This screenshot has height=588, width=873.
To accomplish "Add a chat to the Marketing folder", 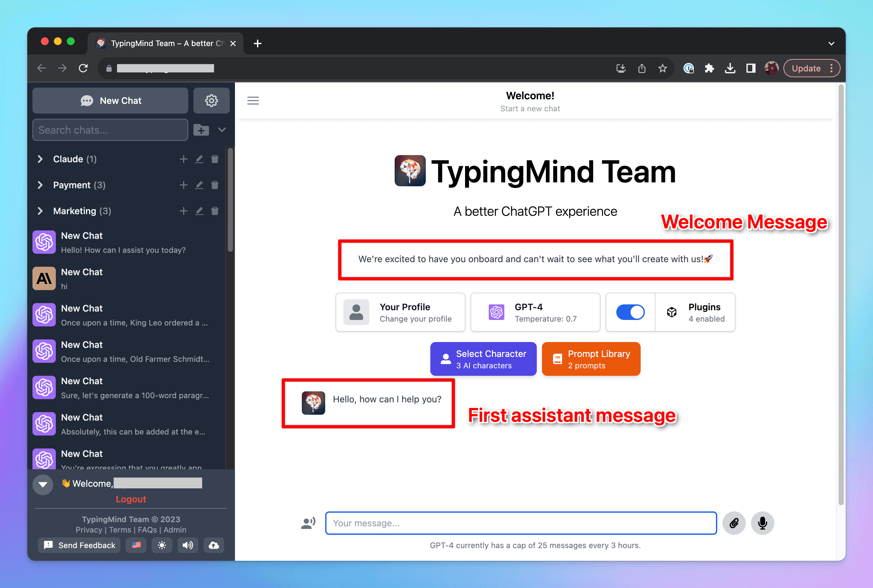I will pyautogui.click(x=183, y=211).
